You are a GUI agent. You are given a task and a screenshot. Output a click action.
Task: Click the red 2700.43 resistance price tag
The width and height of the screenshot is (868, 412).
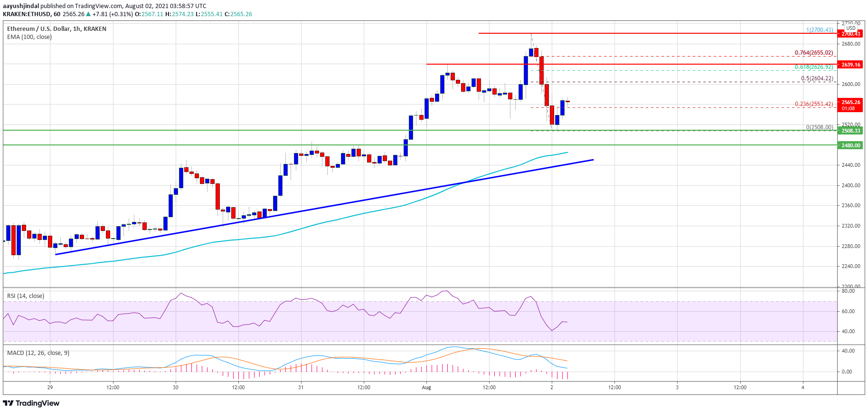click(851, 34)
